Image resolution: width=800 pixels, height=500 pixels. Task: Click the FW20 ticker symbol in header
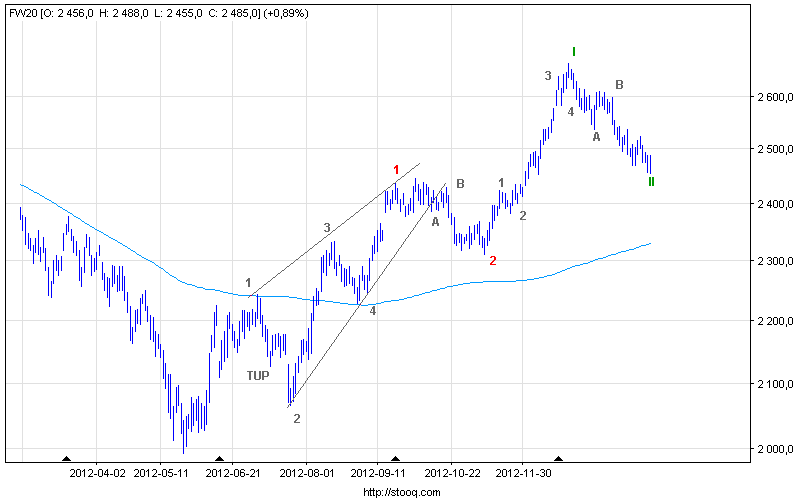(x=22, y=14)
